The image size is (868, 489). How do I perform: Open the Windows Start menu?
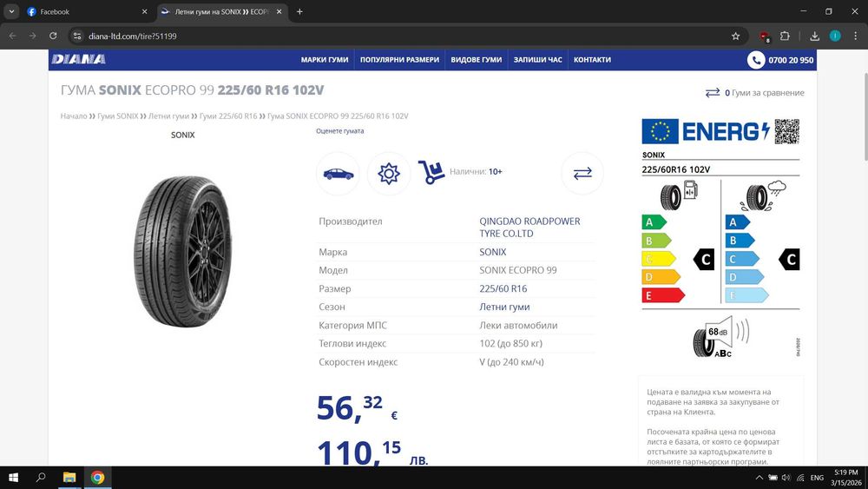13,478
